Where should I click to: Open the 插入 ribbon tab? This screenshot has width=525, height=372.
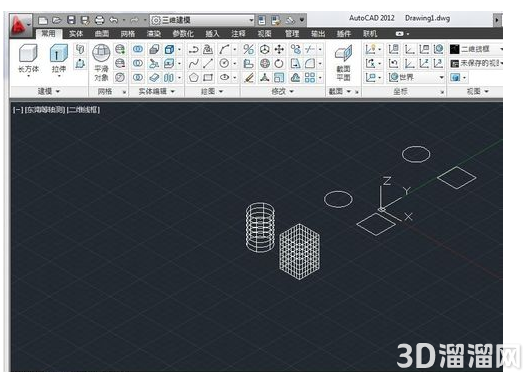point(212,33)
